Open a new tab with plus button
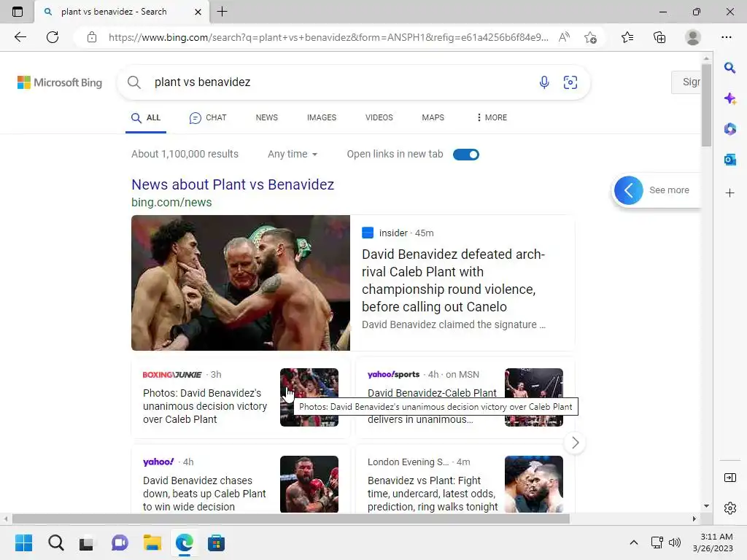 [x=222, y=12]
